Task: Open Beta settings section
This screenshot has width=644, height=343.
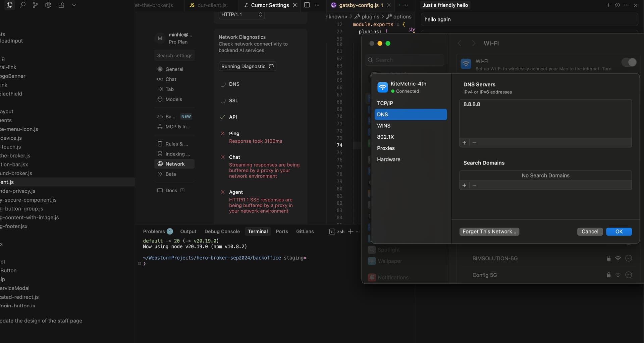Action: pyautogui.click(x=170, y=174)
